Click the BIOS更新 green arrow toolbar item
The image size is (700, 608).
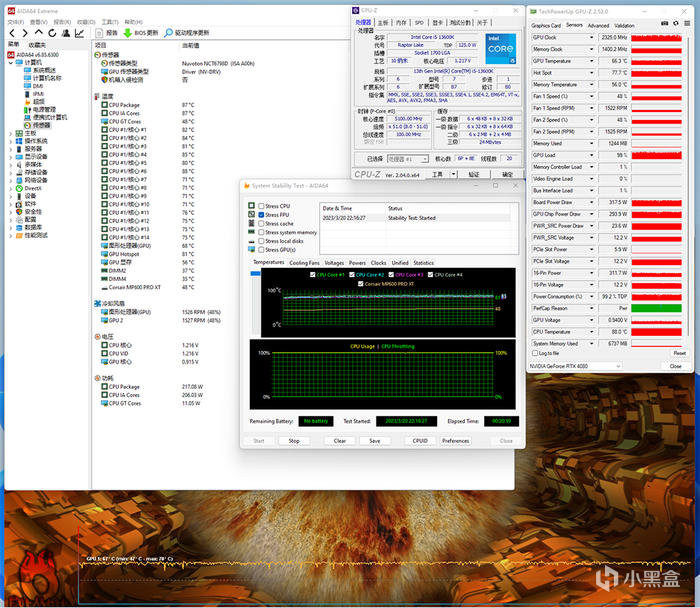pyautogui.click(x=140, y=33)
